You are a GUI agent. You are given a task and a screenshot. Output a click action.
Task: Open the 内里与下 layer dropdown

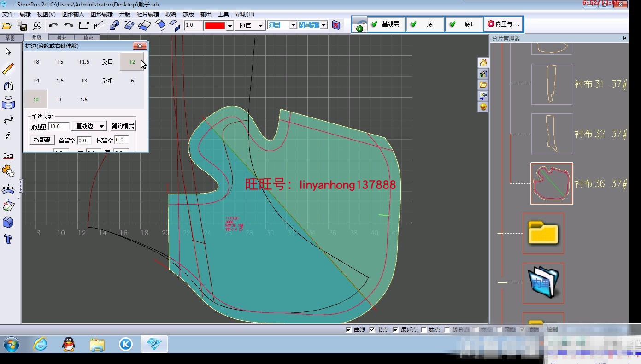[323, 25]
